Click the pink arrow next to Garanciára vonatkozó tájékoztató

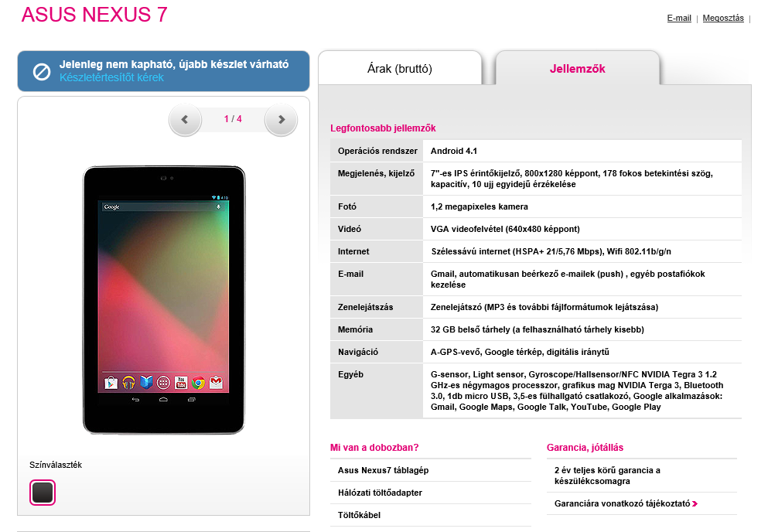click(x=695, y=503)
